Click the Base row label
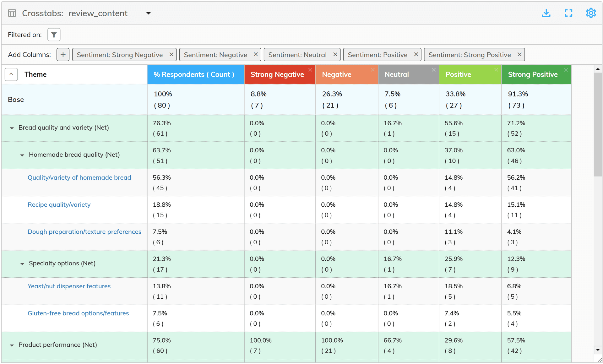The height and width of the screenshot is (364, 603). pos(16,100)
